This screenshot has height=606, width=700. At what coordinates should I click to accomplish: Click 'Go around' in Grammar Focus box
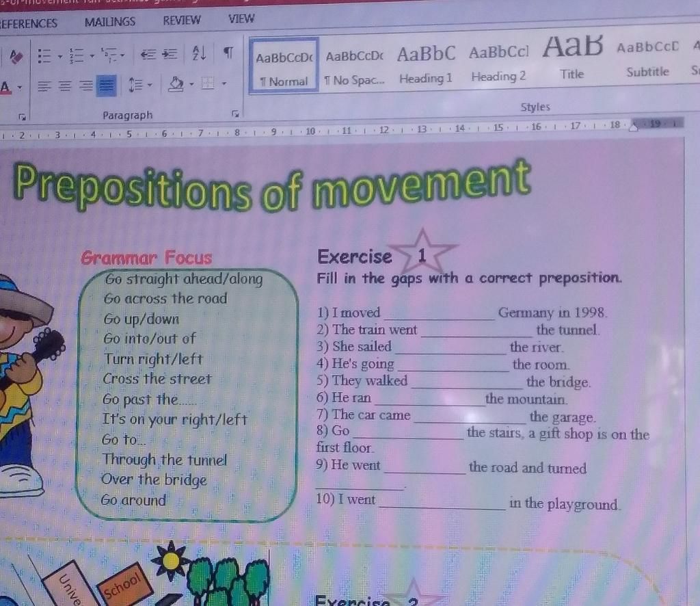tap(133, 500)
